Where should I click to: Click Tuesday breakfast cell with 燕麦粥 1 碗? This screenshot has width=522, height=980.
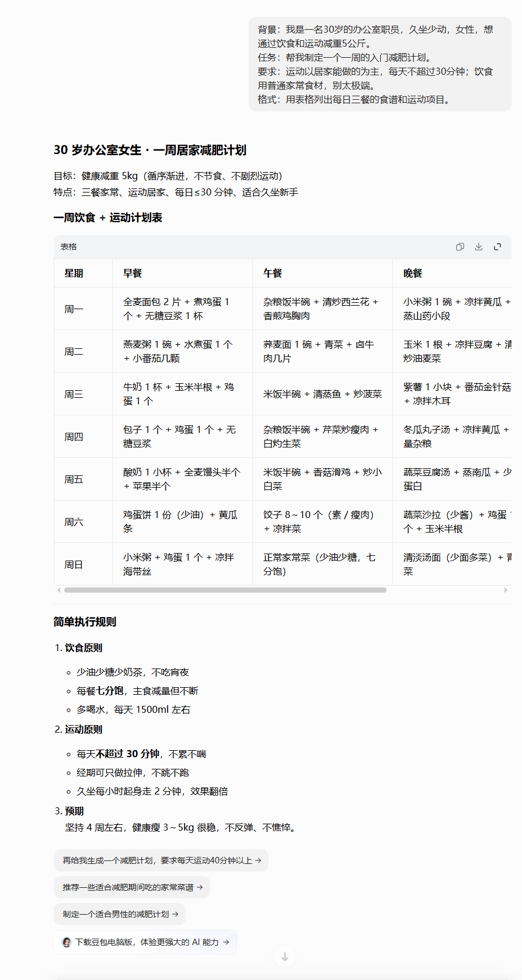coord(182,351)
